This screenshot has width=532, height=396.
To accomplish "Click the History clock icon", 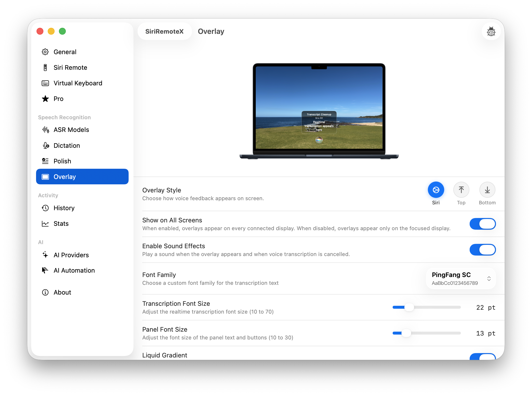I will [45, 208].
